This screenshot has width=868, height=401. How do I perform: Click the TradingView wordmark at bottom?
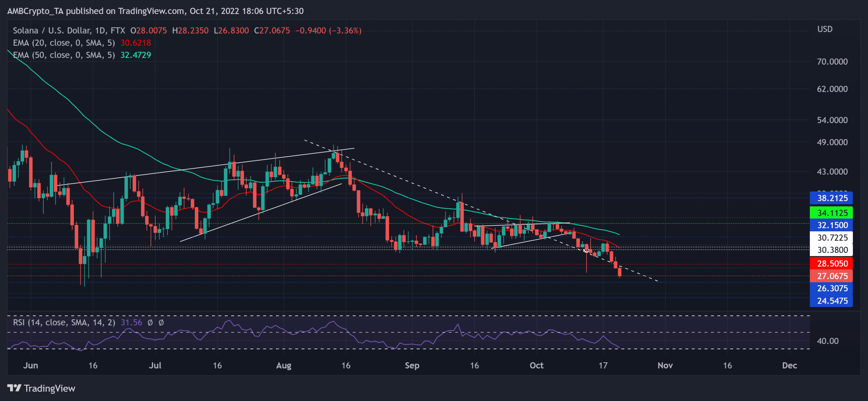click(x=50, y=388)
